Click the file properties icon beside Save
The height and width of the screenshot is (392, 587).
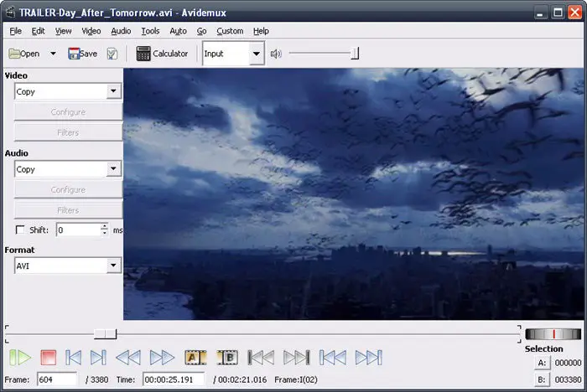(x=112, y=54)
